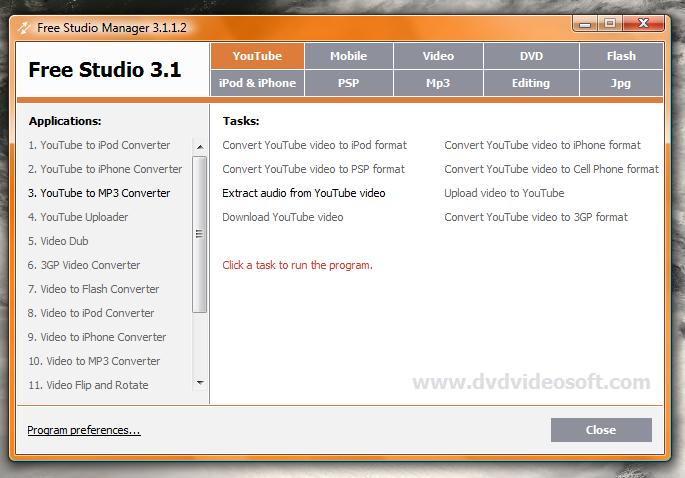This screenshot has width=685, height=478.
Task: Click the applications list scroll down arrow
Action: click(200, 382)
